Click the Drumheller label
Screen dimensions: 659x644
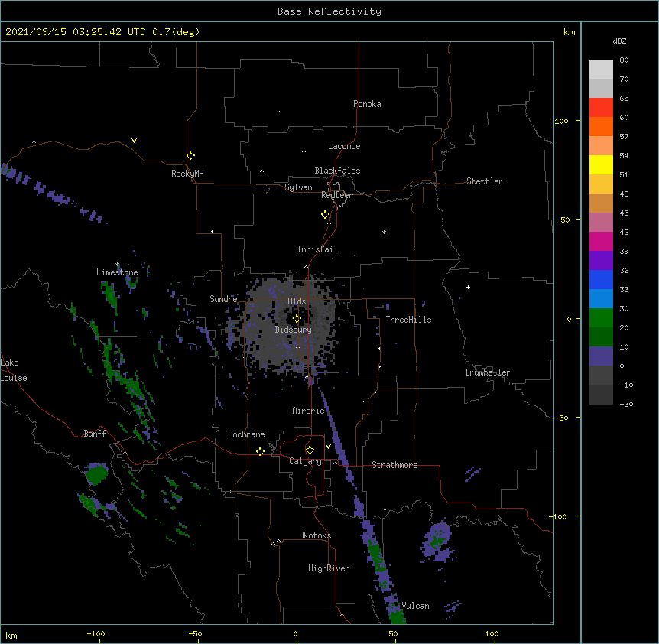[x=488, y=372]
